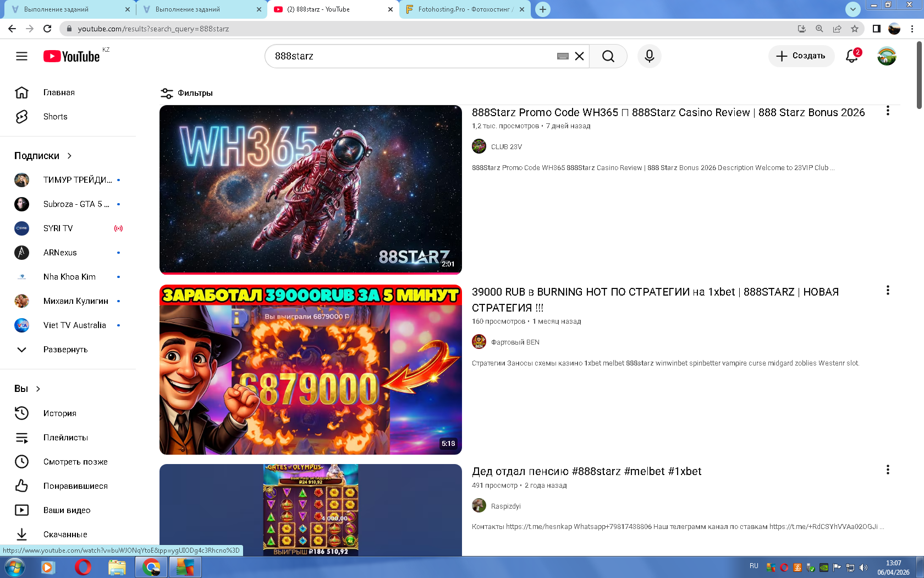The width and height of the screenshot is (924, 578).
Task: Go to Shorts in sidebar
Action: (55, 117)
